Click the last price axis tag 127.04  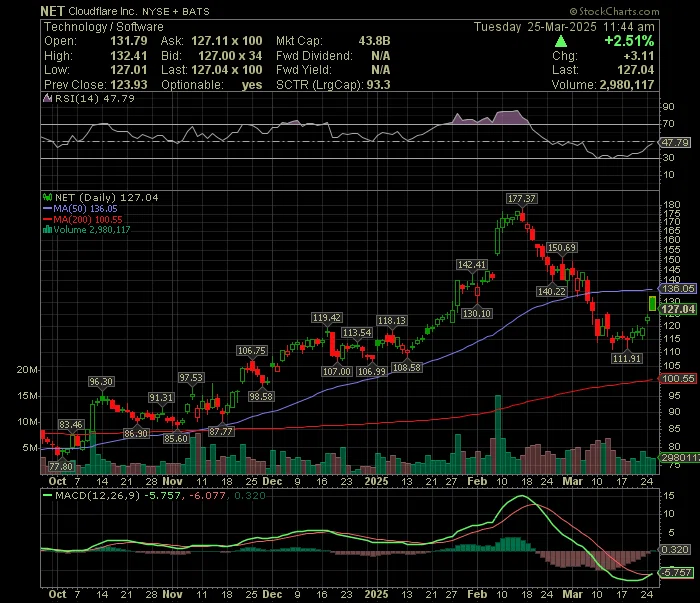678,309
